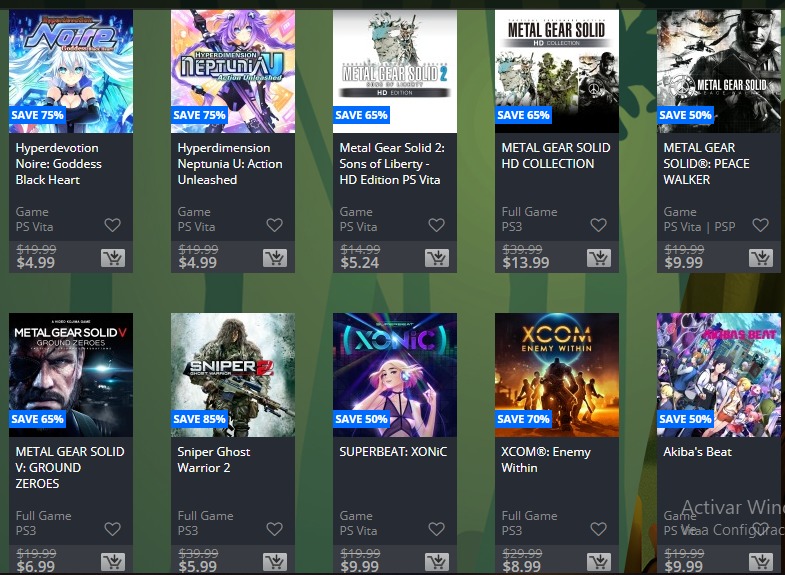Open Hyperdimension Neptunia U cover thumbnail
Image resolution: width=785 pixels, height=575 pixels.
233,71
